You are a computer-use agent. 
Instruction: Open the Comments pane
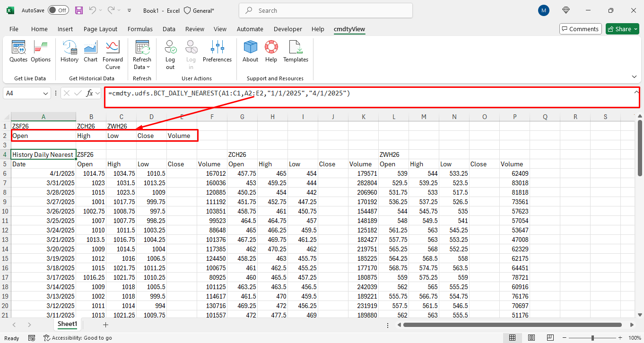click(580, 29)
